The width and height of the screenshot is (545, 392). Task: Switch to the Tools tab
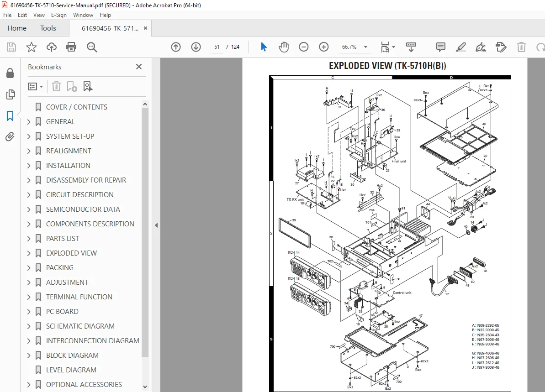48,28
